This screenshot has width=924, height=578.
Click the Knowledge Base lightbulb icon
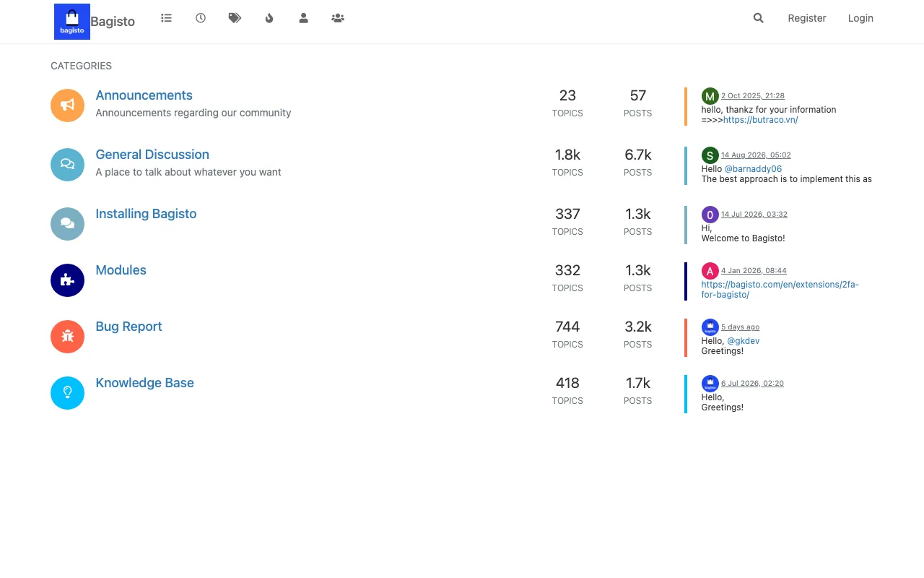[67, 392]
